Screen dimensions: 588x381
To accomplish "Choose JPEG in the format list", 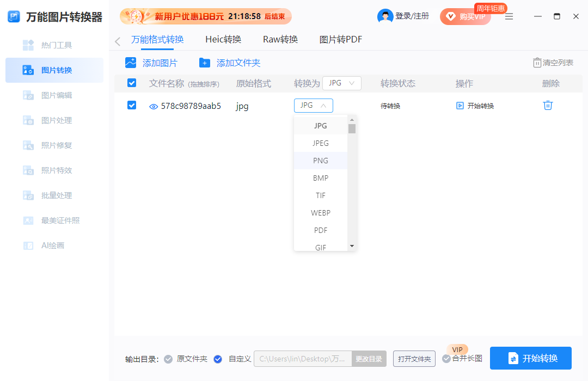I will pos(321,143).
